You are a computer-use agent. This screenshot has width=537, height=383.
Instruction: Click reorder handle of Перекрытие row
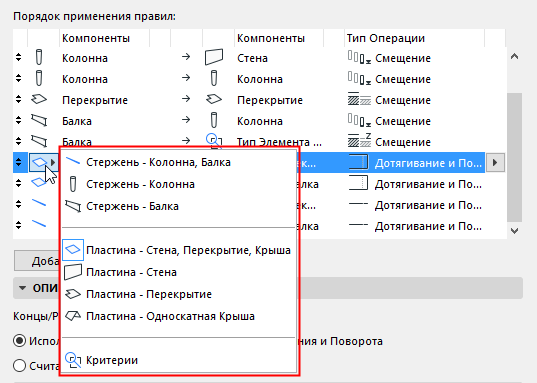pyautogui.click(x=18, y=99)
